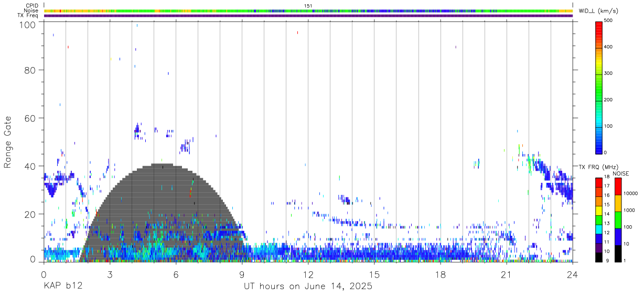
Task: Click the 200 tick on width color bar
Action: point(609,100)
